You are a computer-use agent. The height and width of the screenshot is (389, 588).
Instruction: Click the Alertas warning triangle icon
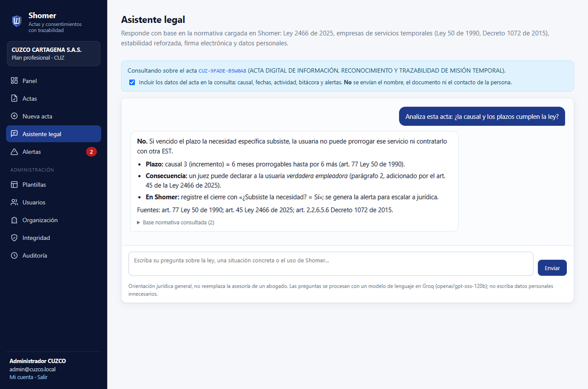click(x=14, y=152)
